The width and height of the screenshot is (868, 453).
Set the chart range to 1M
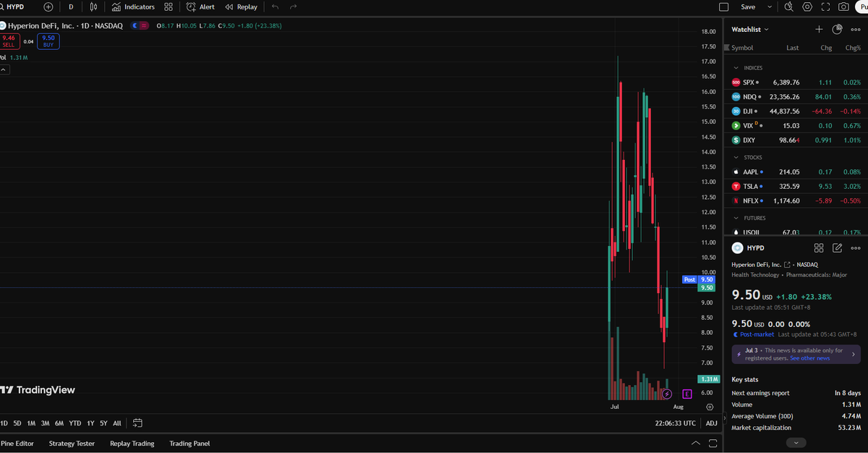[x=31, y=423]
